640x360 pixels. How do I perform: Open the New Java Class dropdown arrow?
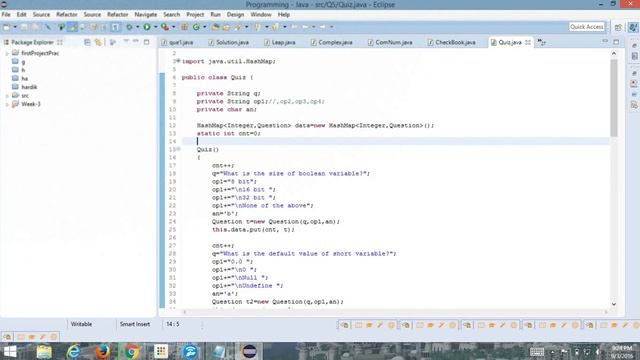pyautogui.click(x=204, y=27)
